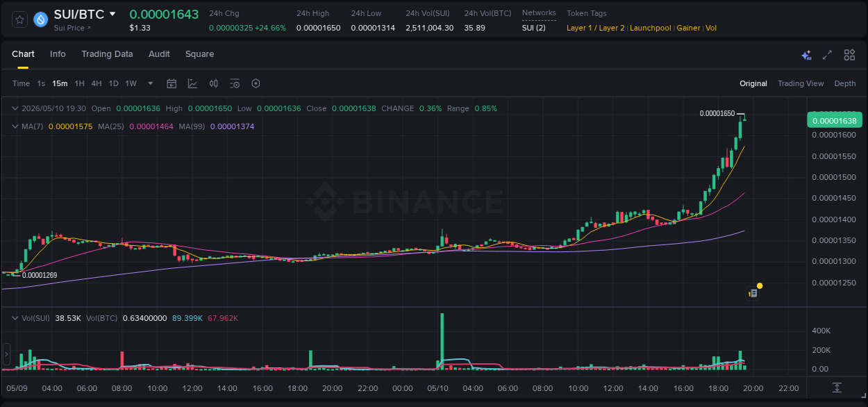Expand the left side panel arrow handle

pos(7,354)
